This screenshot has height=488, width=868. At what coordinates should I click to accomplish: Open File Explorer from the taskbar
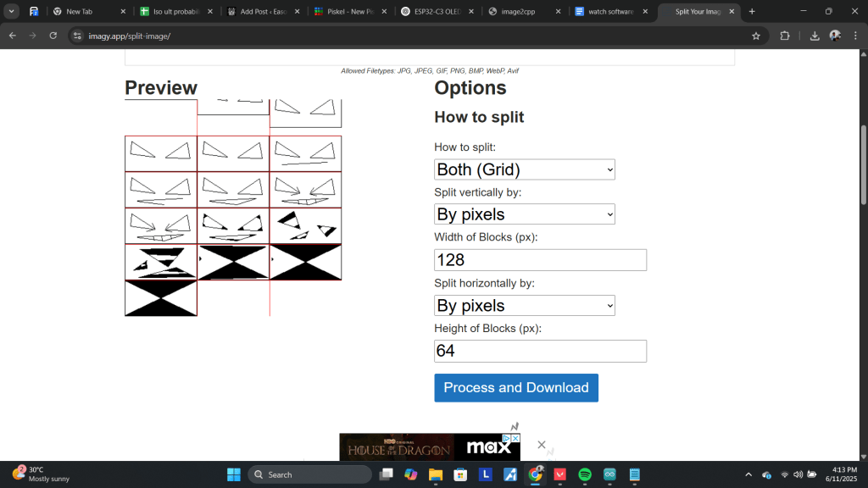436,474
